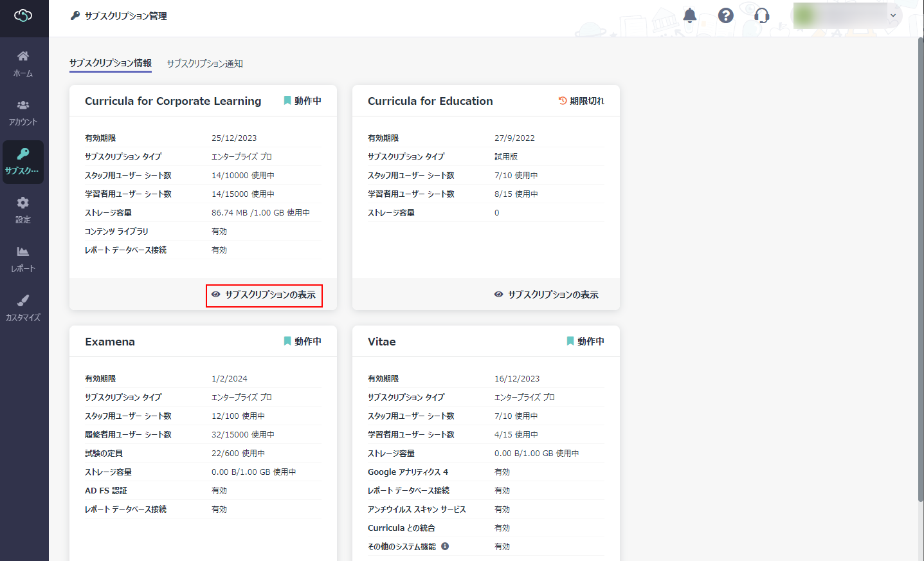This screenshot has height=561, width=924.
Task: Click the Curricula との統合 label
Action: point(401,528)
